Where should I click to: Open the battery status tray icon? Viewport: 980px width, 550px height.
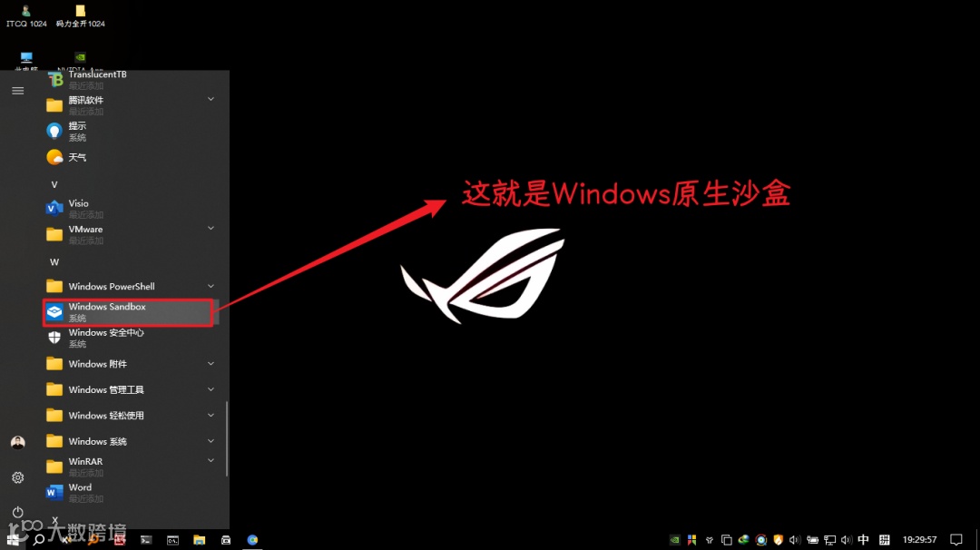(x=812, y=539)
